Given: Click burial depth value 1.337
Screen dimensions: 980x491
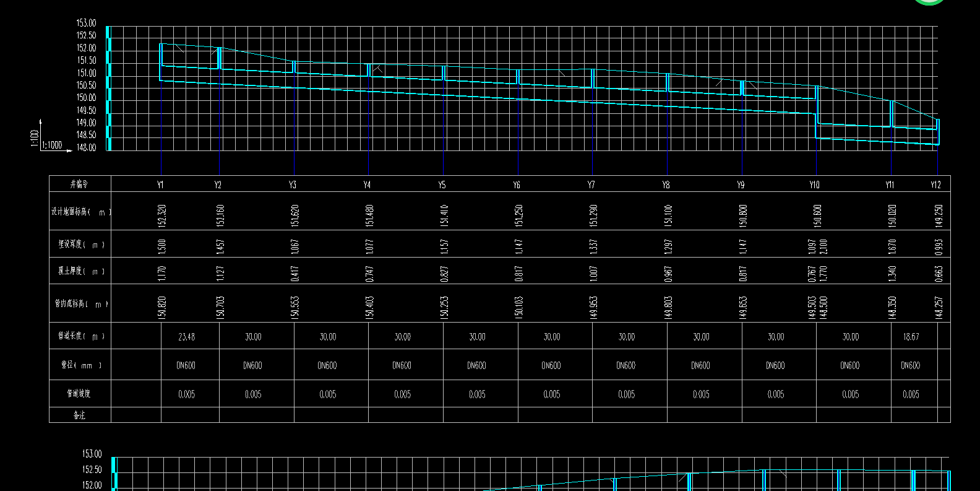Looking at the screenshot, I should (x=594, y=246).
